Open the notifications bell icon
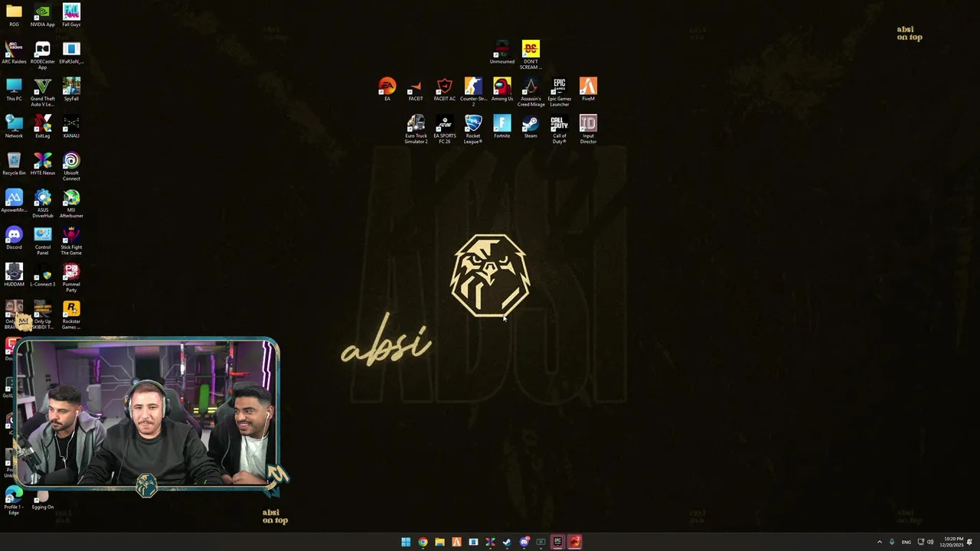The width and height of the screenshot is (980, 551). tap(970, 542)
